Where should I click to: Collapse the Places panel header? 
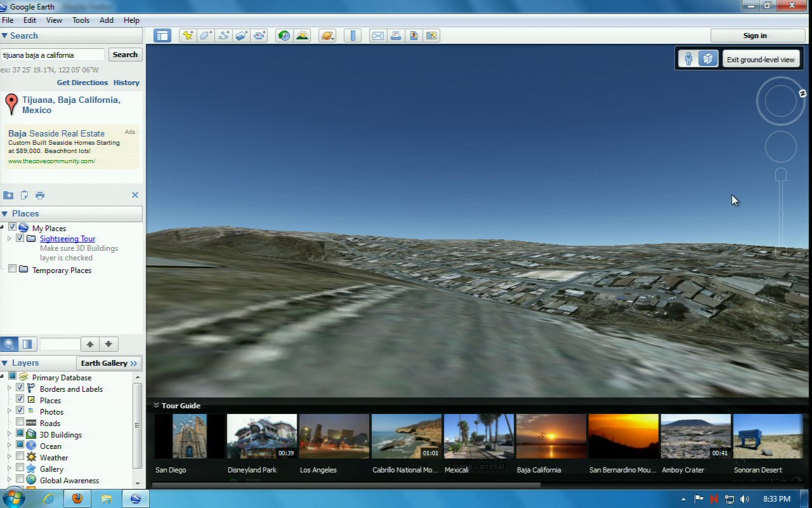point(5,214)
